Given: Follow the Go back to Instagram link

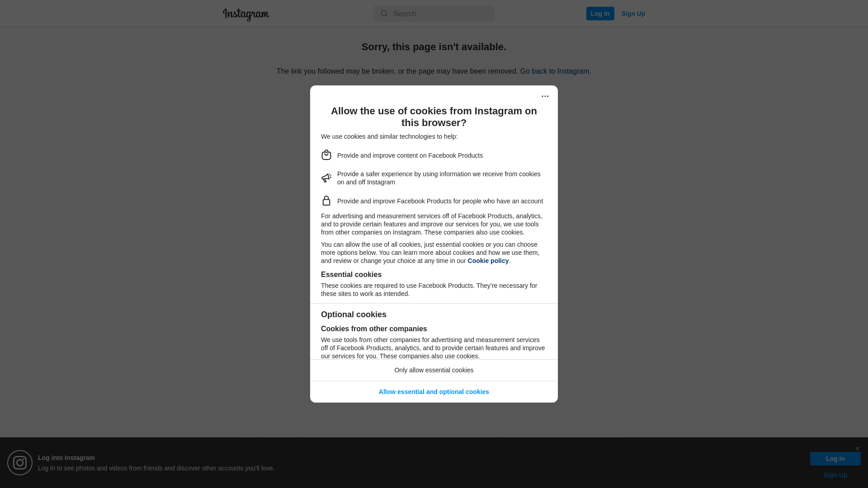Looking at the screenshot, I should click(556, 71).
